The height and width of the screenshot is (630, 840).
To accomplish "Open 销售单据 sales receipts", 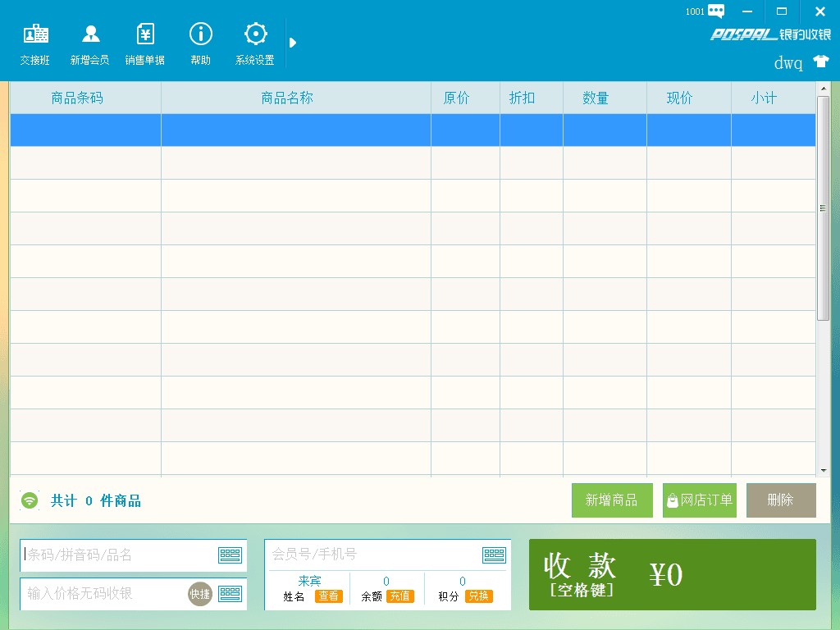I will [145, 43].
